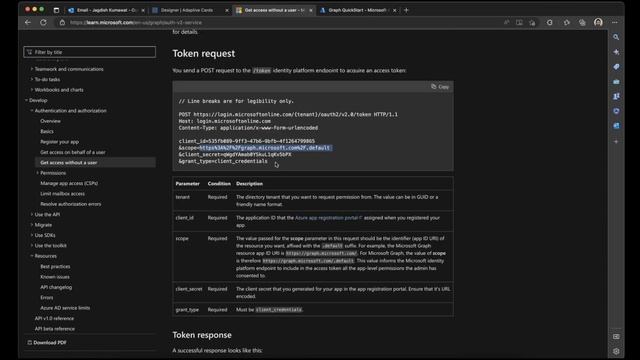Expand Workbooks and charts section
The height and width of the screenshot is (360, 640).
32,90
